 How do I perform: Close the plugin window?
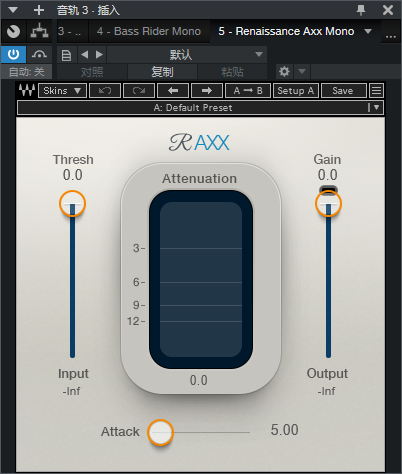[x=388, y=10]
